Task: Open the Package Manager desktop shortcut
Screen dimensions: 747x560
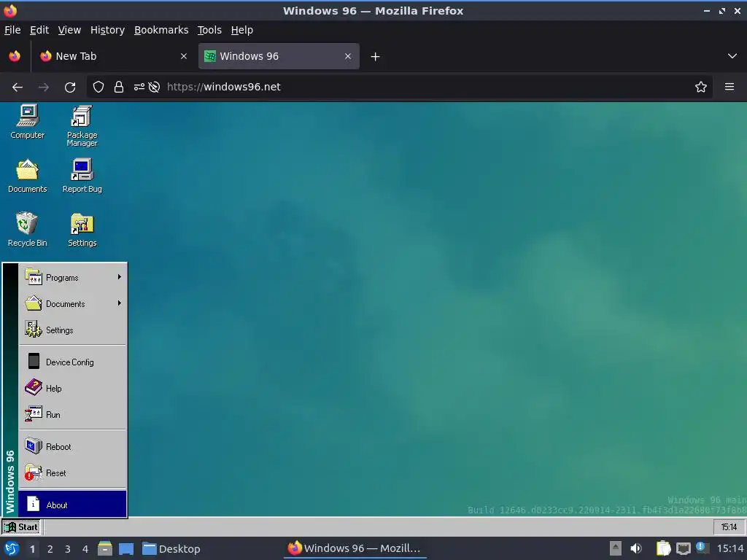Action: point(82,125)
